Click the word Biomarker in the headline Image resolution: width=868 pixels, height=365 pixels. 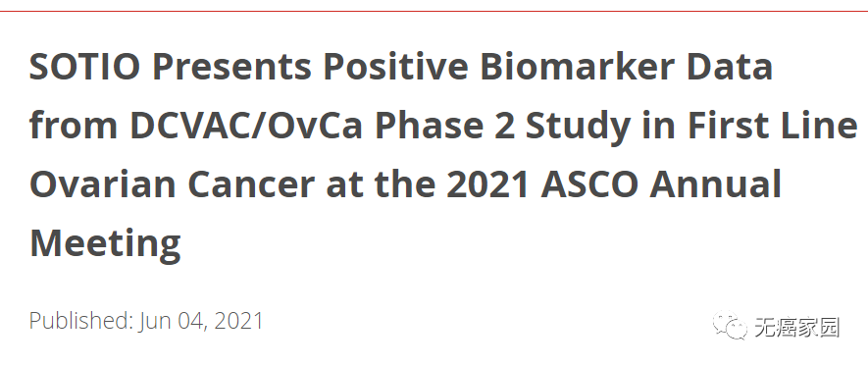tap(577, 67)
